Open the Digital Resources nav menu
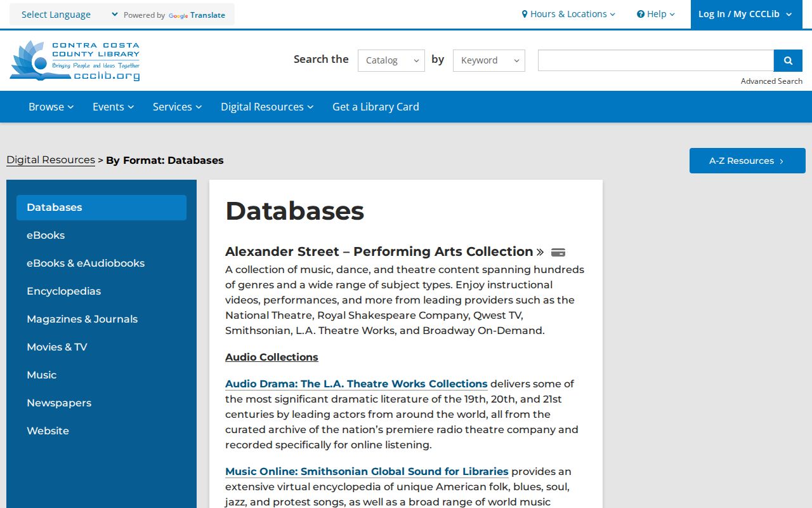Image resolution: width=812 pixels, height=508 pixels. point(267,107)
